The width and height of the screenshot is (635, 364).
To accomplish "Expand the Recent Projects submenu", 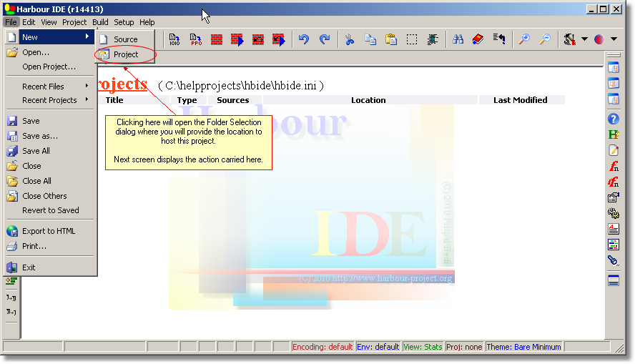I will 50,100.
